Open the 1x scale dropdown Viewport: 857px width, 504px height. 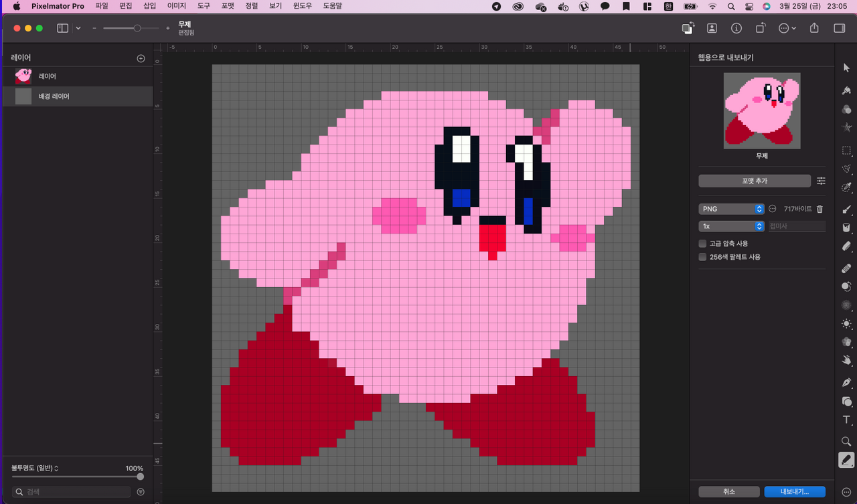point(731,226)
